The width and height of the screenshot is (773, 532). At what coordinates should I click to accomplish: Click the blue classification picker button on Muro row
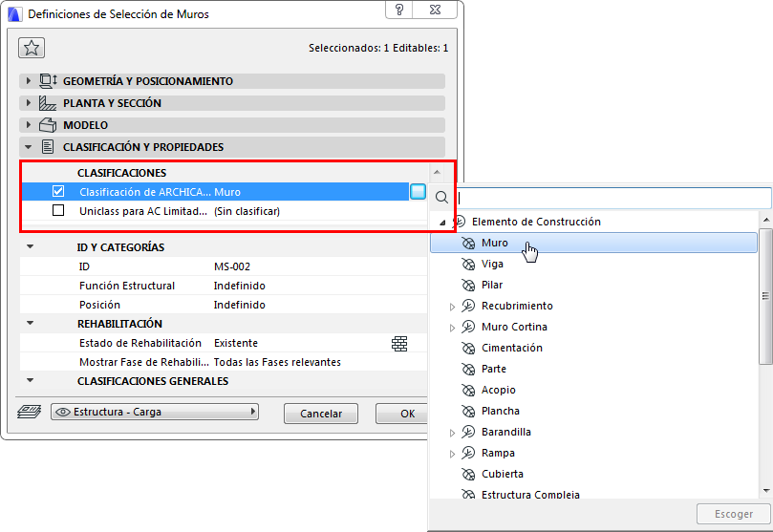[x=418, y=192]
